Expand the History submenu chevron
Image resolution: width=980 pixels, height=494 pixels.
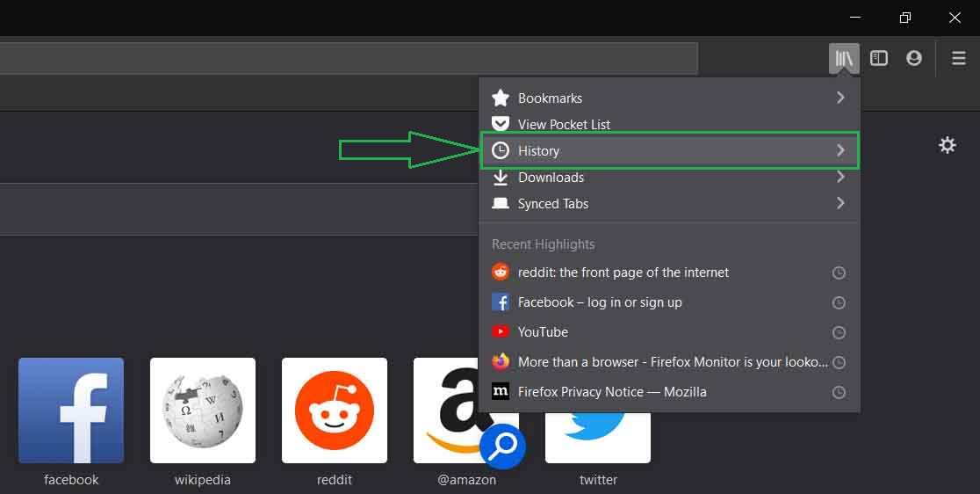tap(840, 150)
